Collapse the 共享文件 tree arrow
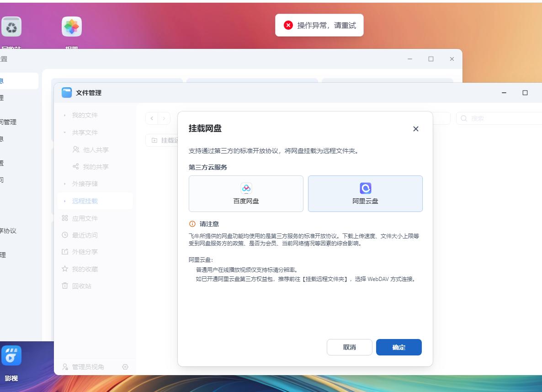This screenshot has height=392, width=542. tap(64, 132)
